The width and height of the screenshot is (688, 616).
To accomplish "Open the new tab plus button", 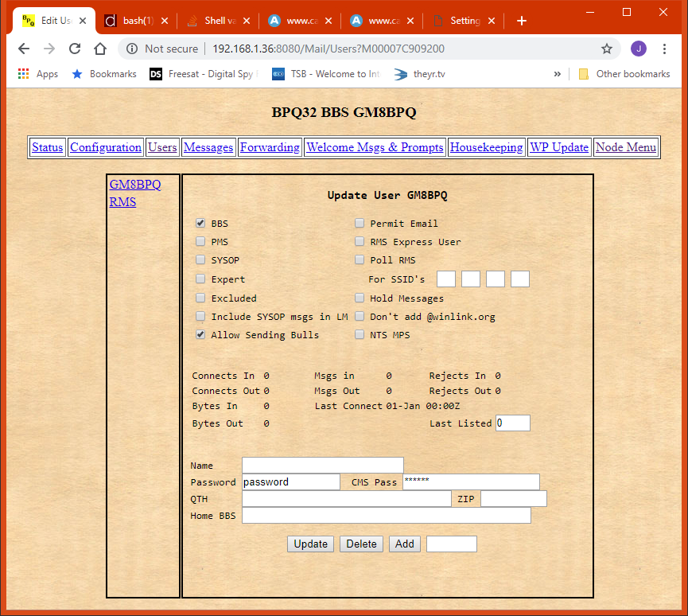I will [522, 21].
